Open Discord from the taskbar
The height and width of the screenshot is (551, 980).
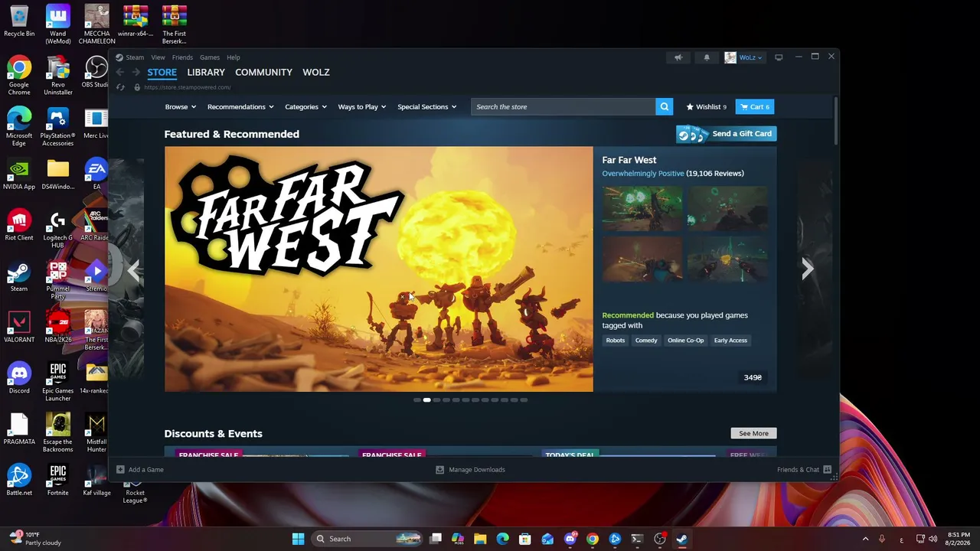[570, 539]
